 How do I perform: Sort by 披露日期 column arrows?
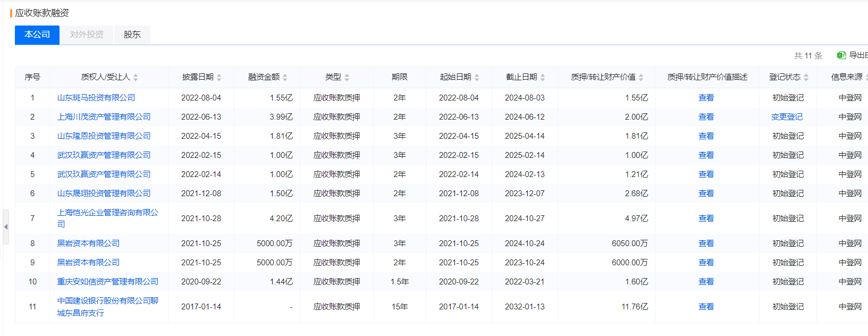219,78
